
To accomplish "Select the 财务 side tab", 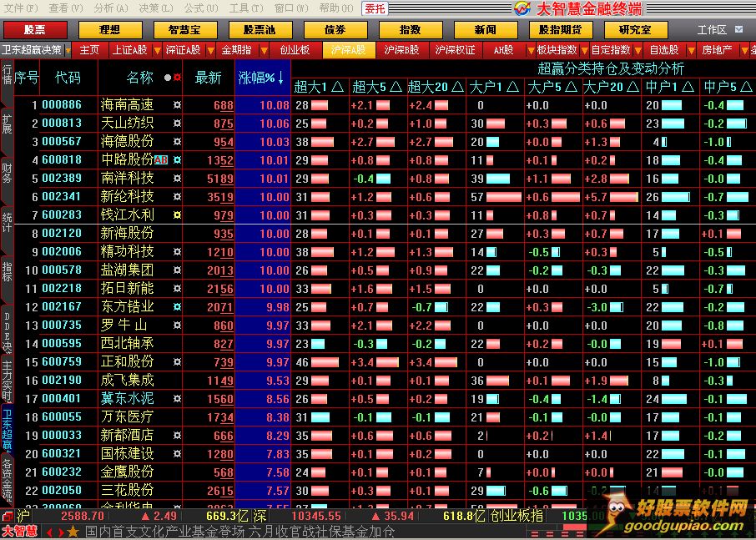I will coord(7,174).
